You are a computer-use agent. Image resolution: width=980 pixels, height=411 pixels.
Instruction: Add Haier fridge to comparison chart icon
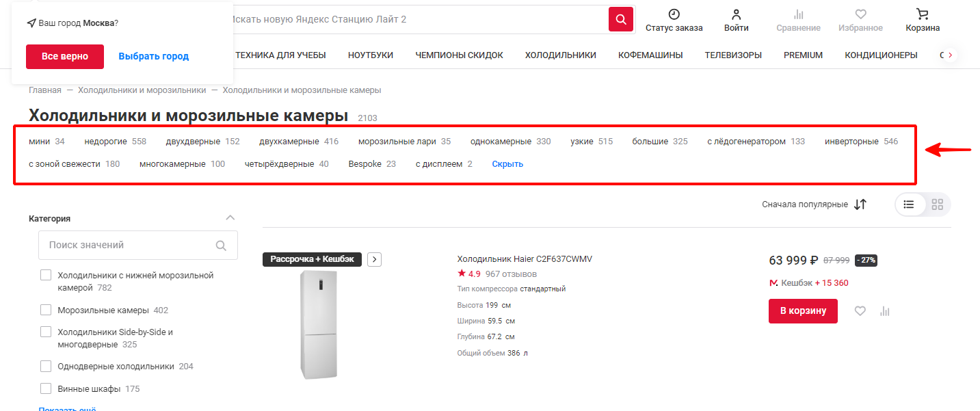tap(885, 311)
